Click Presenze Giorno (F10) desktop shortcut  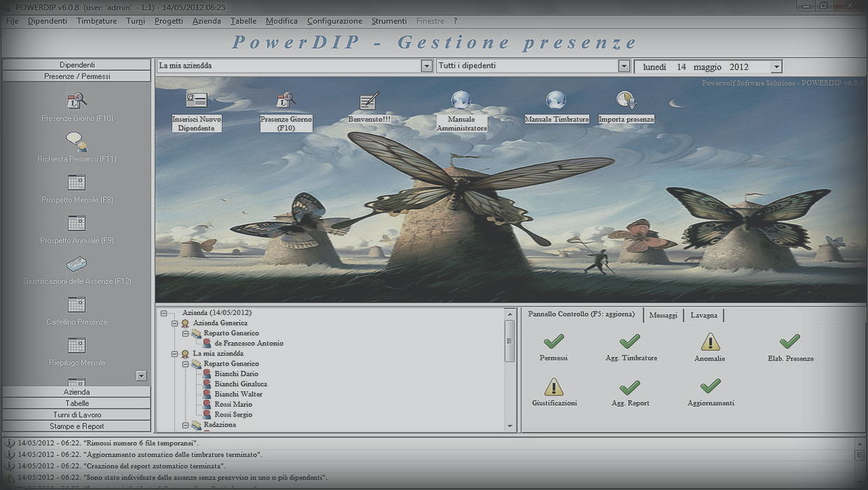[x=286, y=112]
